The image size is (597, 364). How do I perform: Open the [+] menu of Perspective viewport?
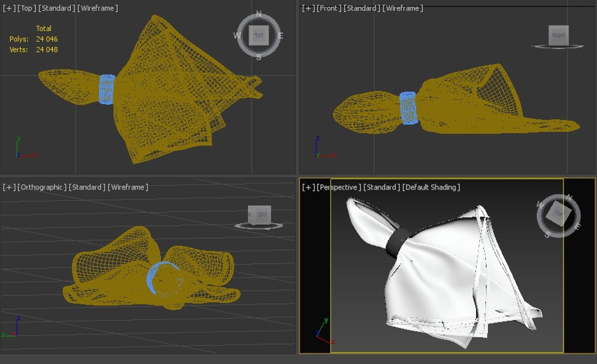pyautogui.click(x=308, y=187)
